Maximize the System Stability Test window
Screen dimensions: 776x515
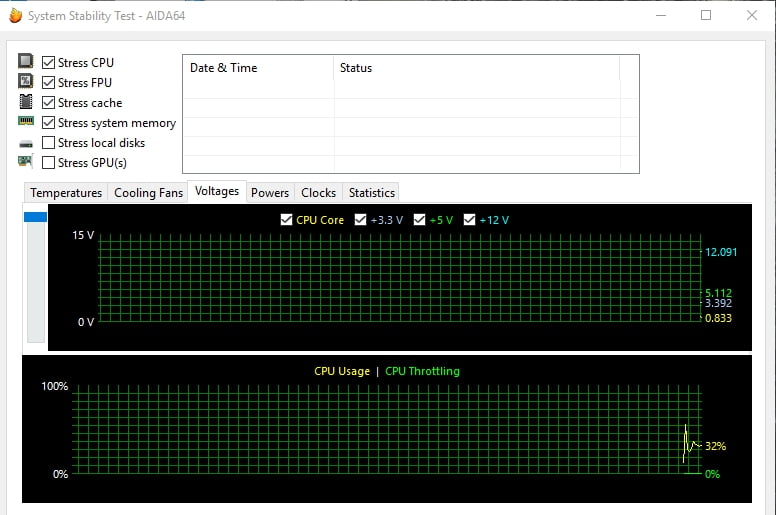click(x=706, y=15)
